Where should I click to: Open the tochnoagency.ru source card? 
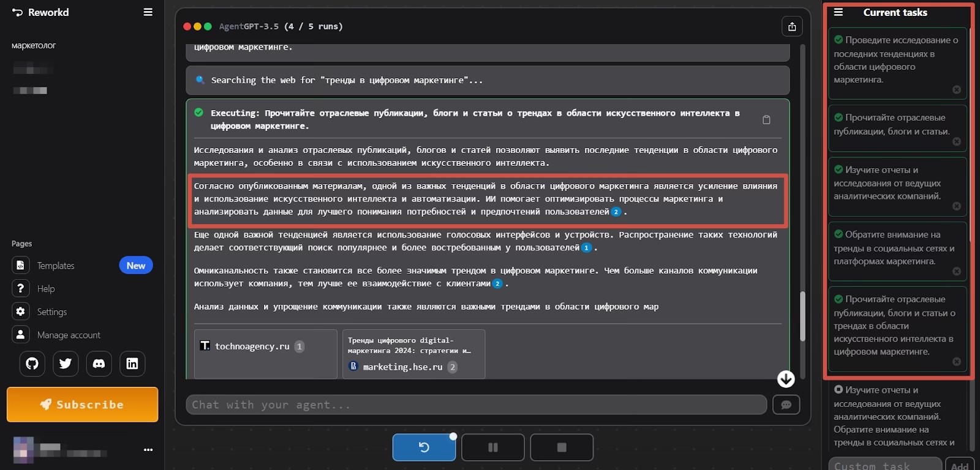[x=266, y=354]
